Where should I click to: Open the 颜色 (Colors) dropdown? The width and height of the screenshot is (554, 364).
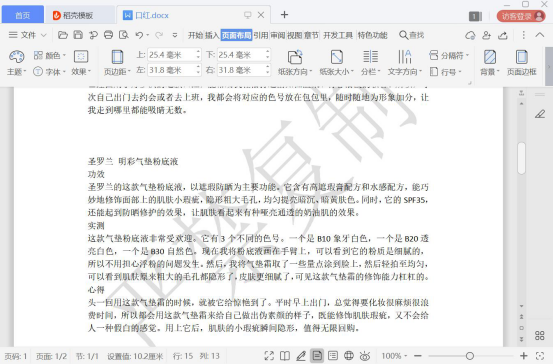point(50,55)
